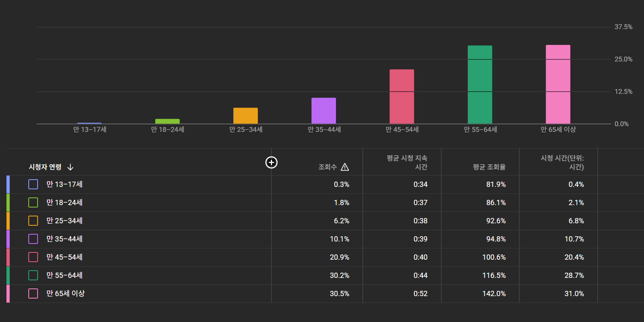This screenshot has height=322, width=644.
Task: Click the 시청 시간(단위: 시간) column header
Action: point(562,163)
